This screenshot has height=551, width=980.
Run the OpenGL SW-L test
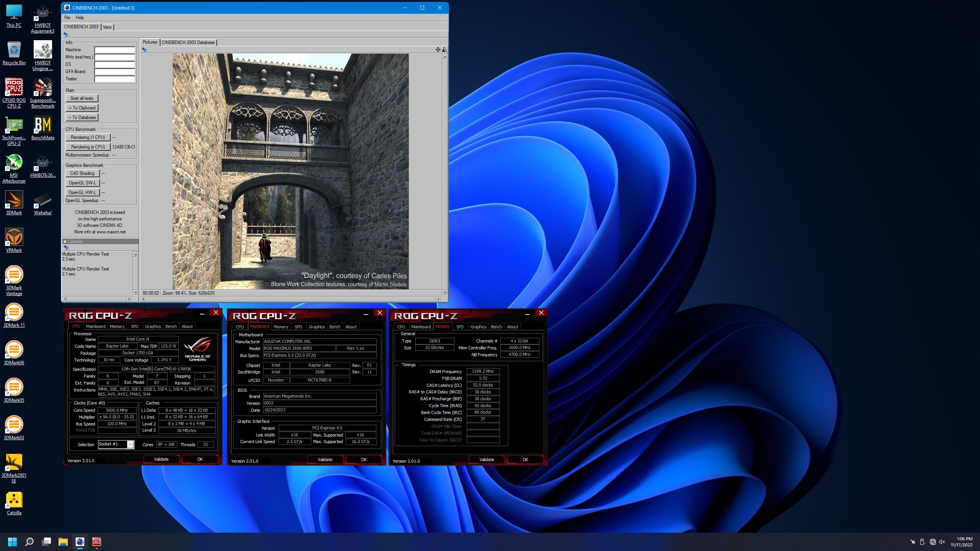click(82, 183)
